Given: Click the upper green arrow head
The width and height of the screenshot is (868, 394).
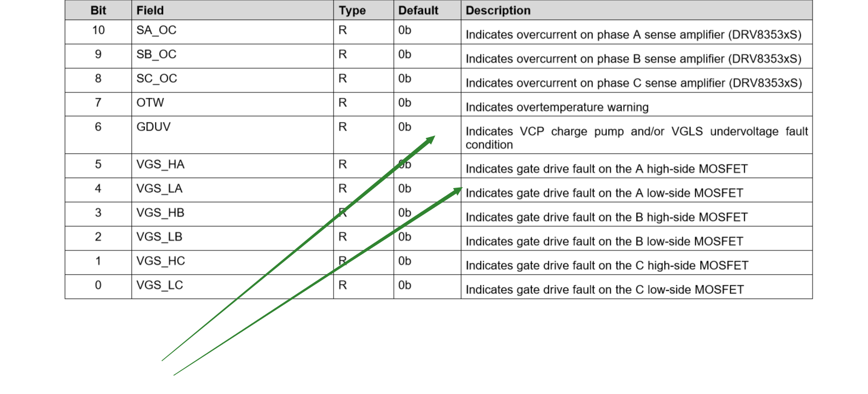Looking at the screenshot, I should pos(429,141).
